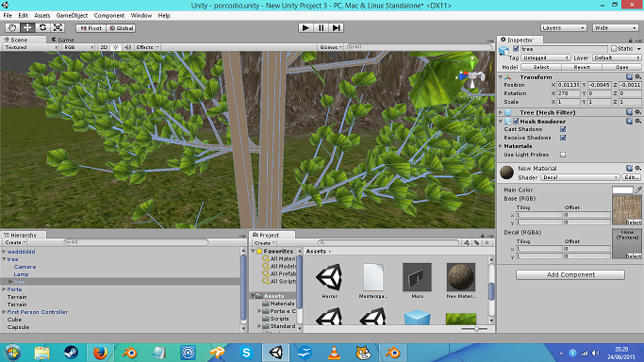This screenshot has height=362, width=644.
Task: Open the Textured draw mode dropdown
Action: pos(31,47)
